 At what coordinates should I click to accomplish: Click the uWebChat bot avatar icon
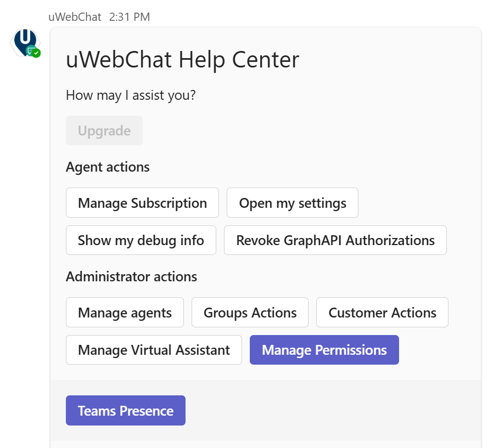click(x=25, y=42)
